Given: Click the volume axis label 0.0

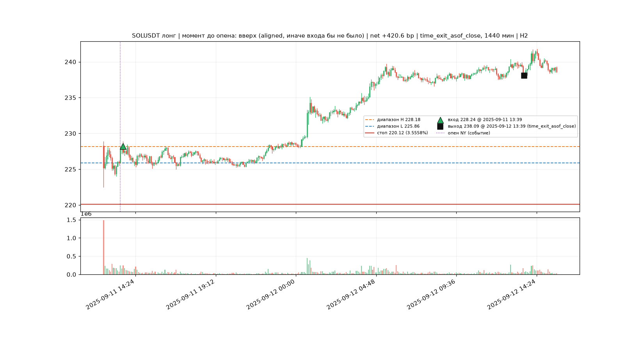Looking at the screenshot, I should click(x=71, y=275).
